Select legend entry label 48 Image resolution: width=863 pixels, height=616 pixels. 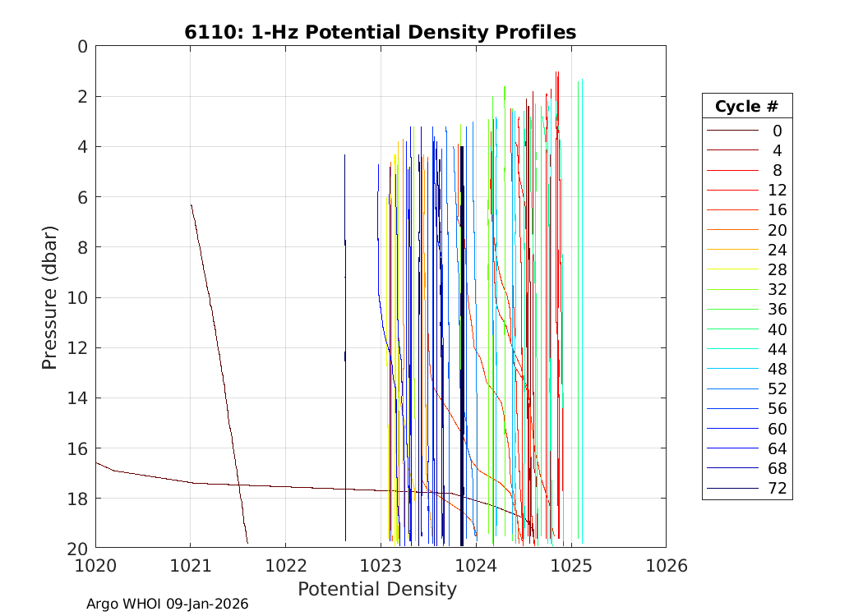[x=777, y=369]
